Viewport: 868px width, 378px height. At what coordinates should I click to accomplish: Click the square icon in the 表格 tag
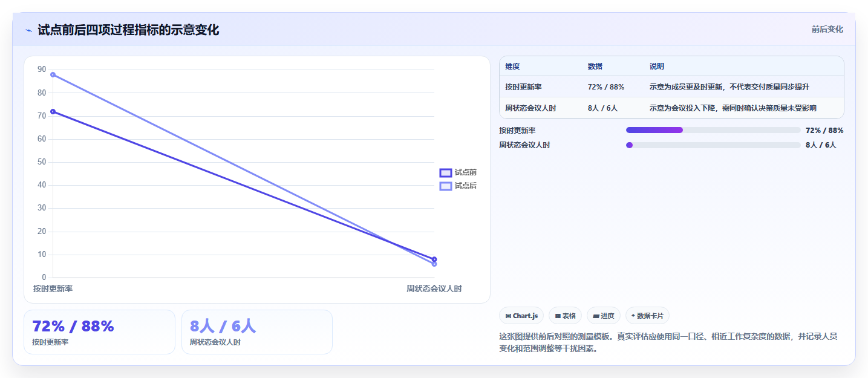(x=558, y=316)
